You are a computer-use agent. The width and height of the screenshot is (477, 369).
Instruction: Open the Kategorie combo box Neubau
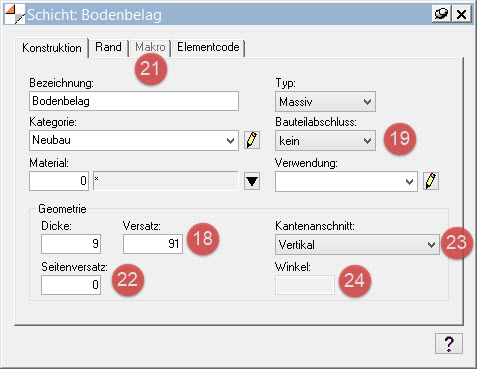134,140
